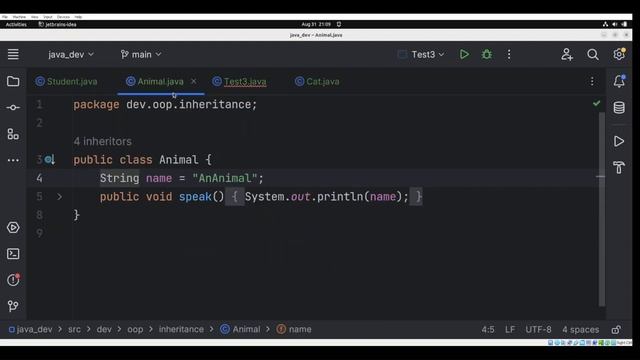
Task: Click the editor vertical scrollbar
Action: (602, 208)
